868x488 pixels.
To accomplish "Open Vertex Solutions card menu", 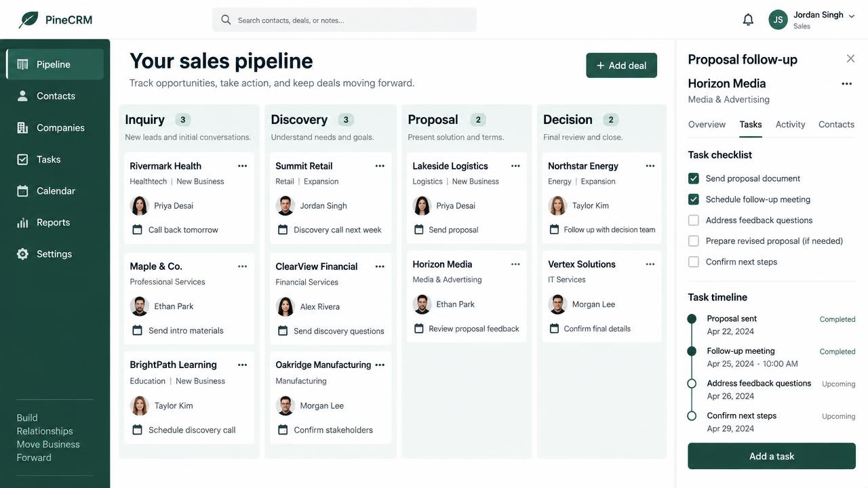I will (x=650, y=264).
